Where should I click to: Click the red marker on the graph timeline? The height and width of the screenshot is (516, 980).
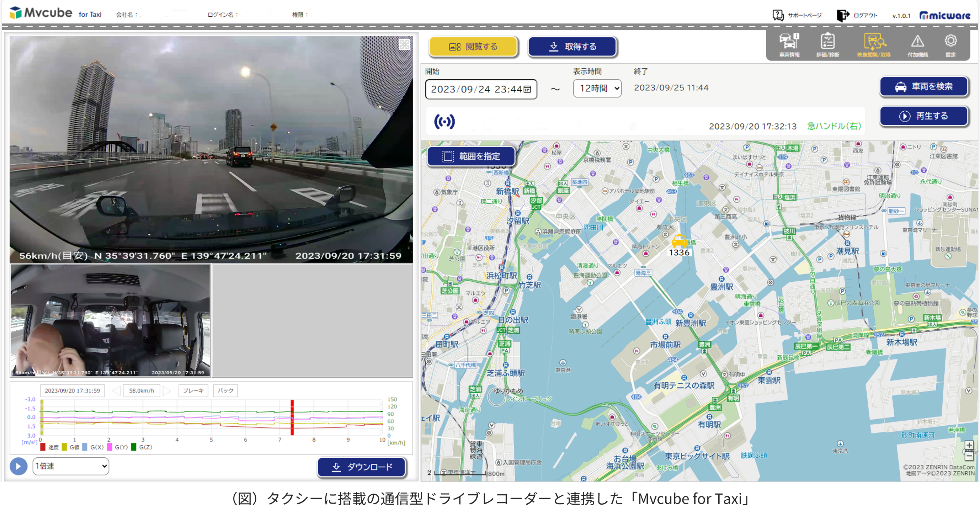292,417
